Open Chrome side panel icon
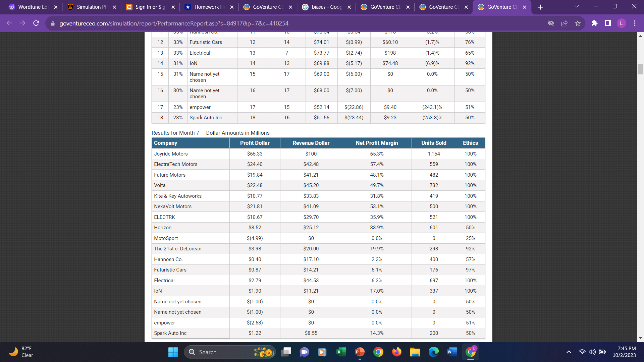644x362 pixels. tap(608, 23)
